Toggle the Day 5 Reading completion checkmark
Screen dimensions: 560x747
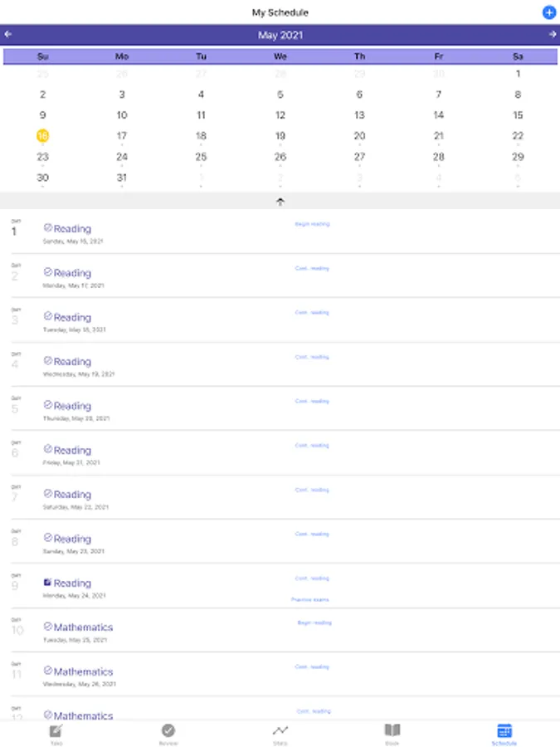point(47,405)
